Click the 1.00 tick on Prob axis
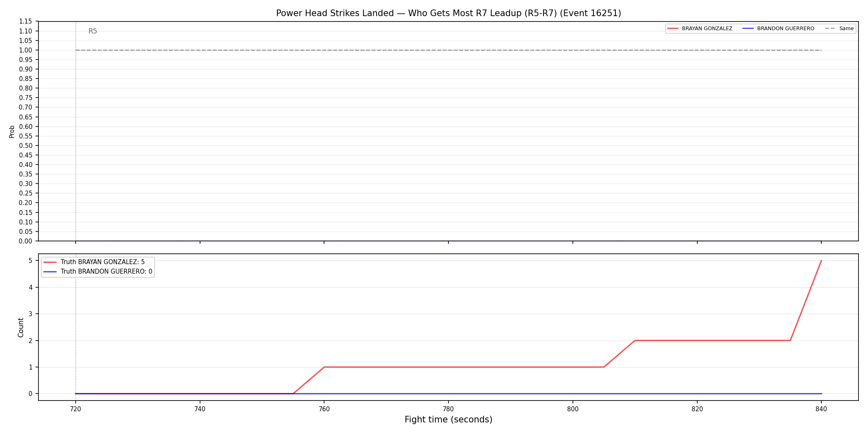Screen dimensions: 868x434 26,50
